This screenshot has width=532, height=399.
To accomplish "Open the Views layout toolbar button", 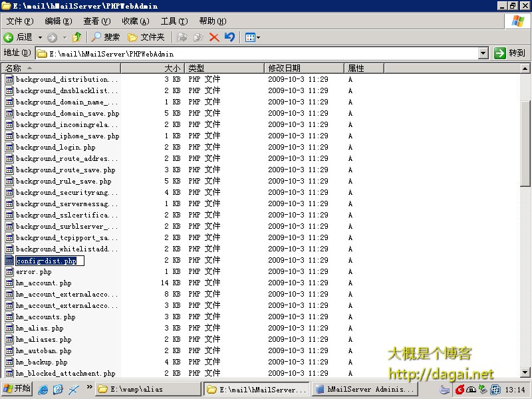I will [252, 37].
